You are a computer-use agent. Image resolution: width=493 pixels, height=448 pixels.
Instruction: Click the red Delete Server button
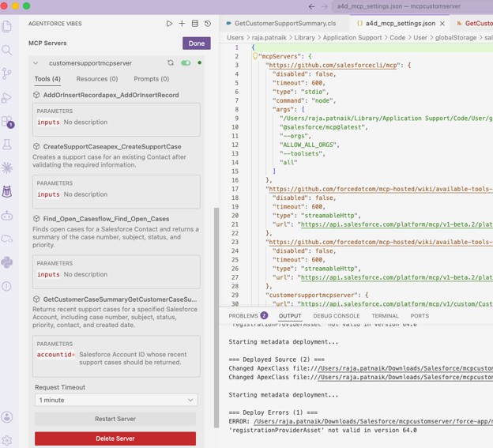115,439
